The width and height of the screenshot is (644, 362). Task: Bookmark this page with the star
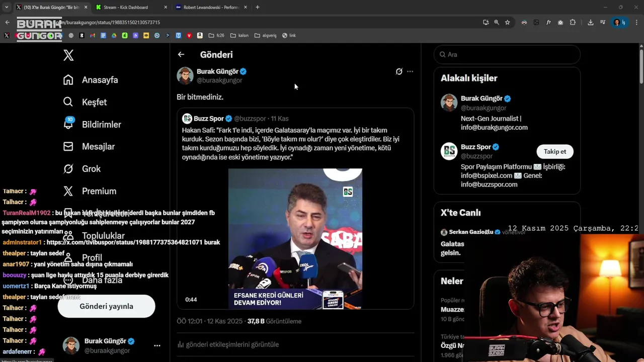click(x=508, y=22)
